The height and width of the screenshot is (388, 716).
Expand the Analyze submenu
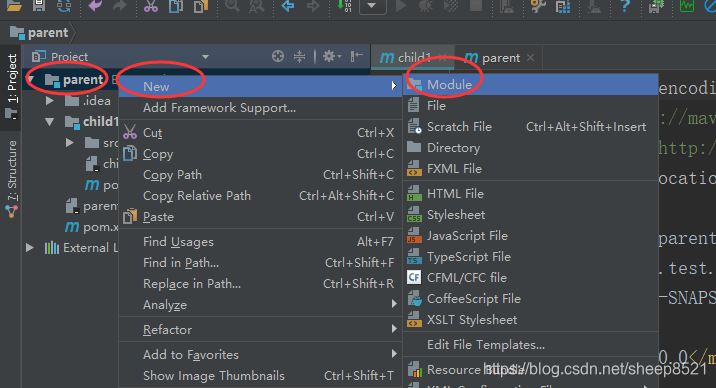260,305
